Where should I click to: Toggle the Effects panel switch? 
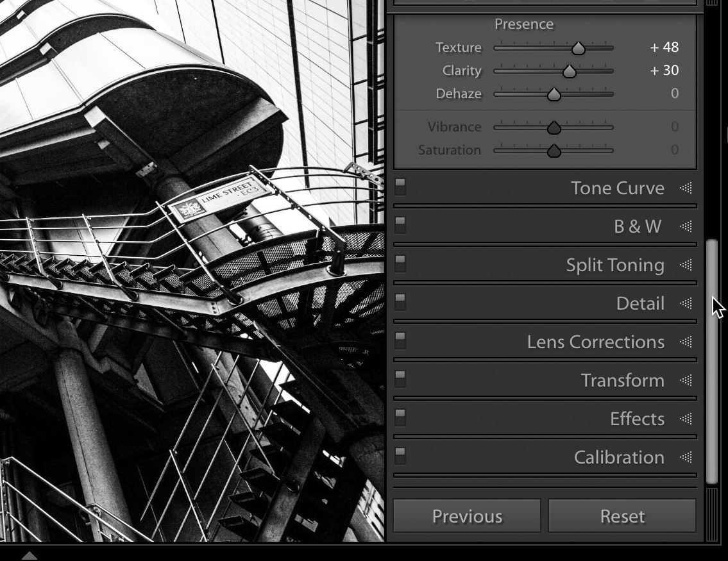pos(400,418)
